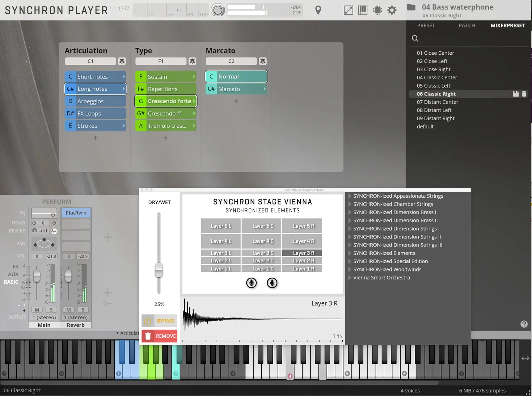Open Main channel output dropdown 1 (Stereo)
532x396 pixels.
pos(44,317)
